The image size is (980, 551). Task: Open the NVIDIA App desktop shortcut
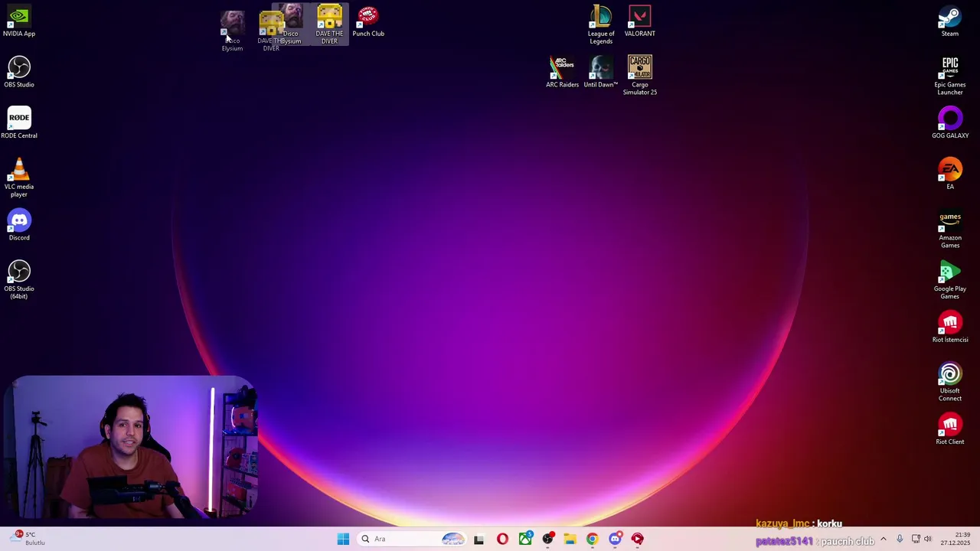(19, 21)
